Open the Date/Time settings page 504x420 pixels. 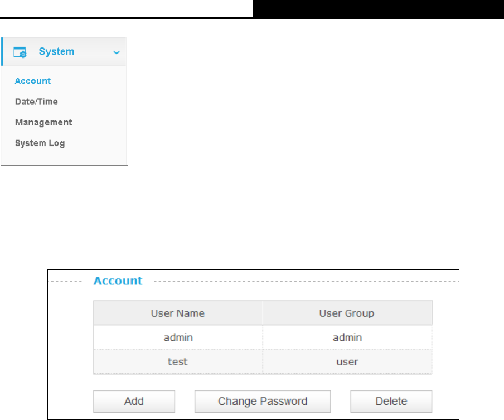(x=36, y=102)
